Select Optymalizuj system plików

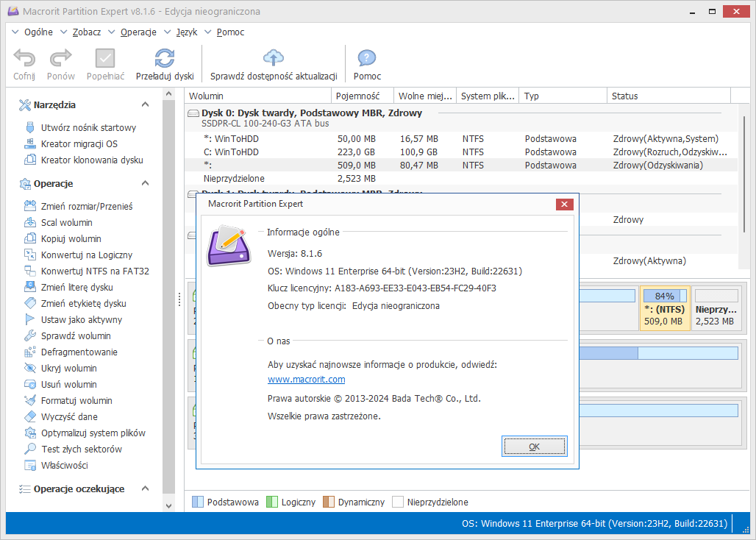coord(93,433)
